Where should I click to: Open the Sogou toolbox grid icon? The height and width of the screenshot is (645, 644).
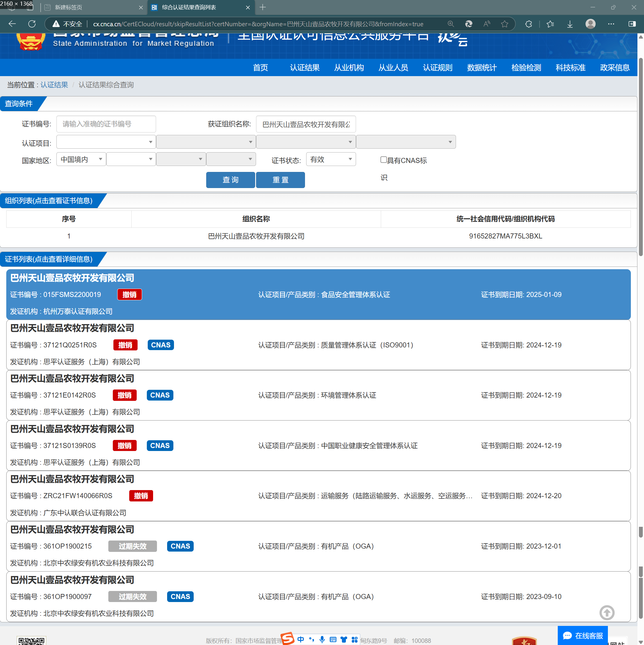click(355, 639)
